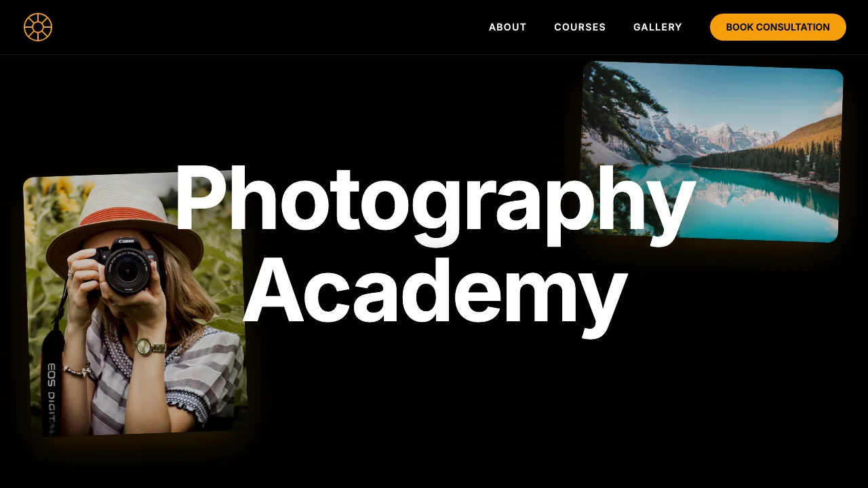Viewport: 868px width, 488px height.
Task: Click the wristwatch on the woman's arm
Action: [x=144, y=347]
